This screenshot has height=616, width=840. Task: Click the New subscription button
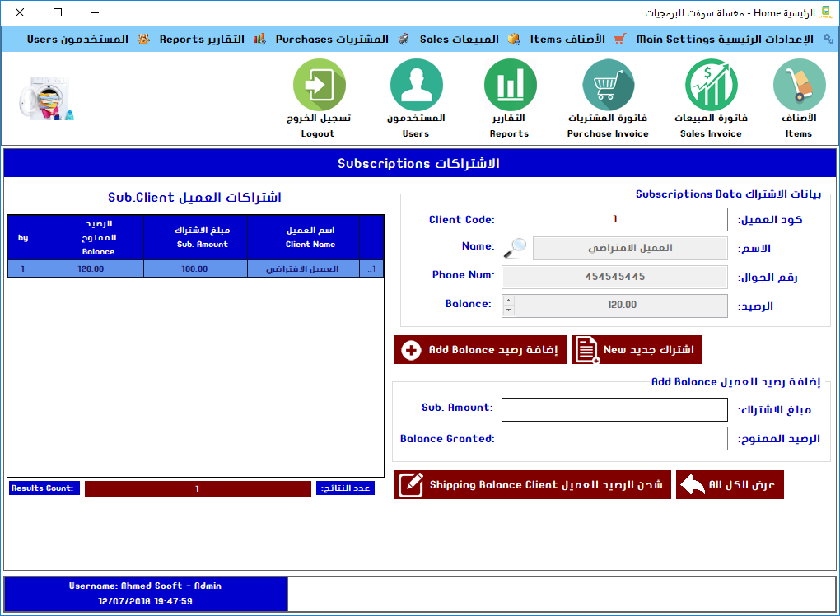pos(637,350)
